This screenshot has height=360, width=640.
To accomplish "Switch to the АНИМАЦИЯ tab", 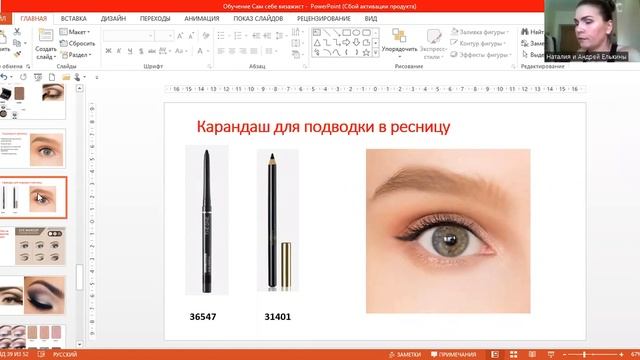I will [x=202, y=19].
